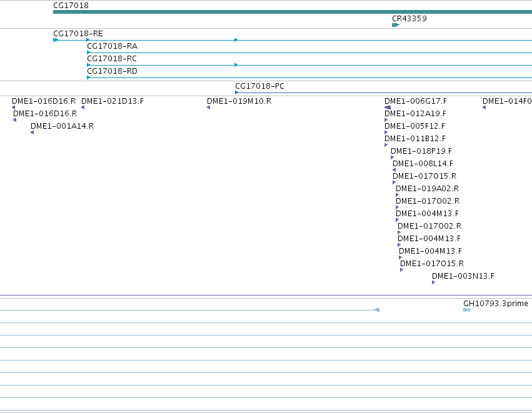
Task: Select the DME1-003N13.F feature label
Action: pos(463,276)
